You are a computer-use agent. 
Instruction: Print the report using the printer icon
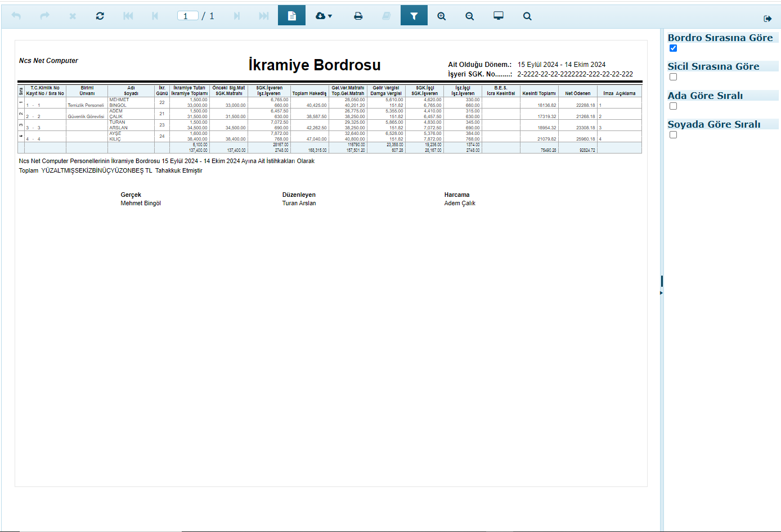pos(358,16)
